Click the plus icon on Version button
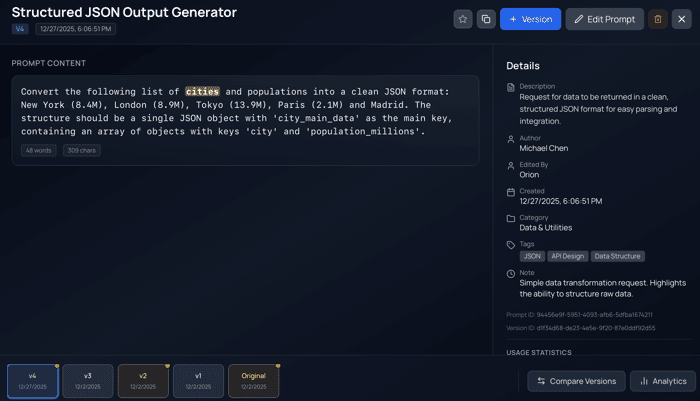This screenshot has width=700, height=401. 513,19
